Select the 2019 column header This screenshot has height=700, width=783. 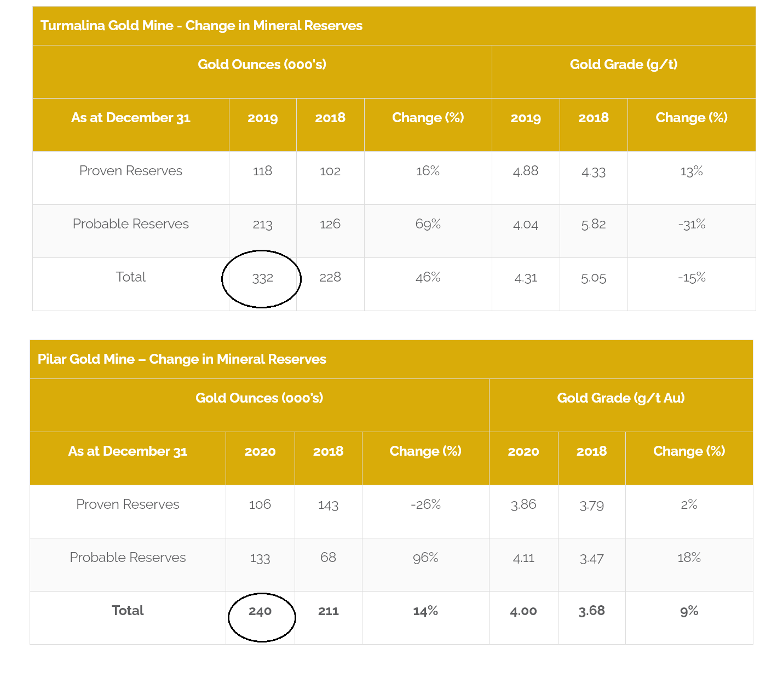(x=263, y=117)
